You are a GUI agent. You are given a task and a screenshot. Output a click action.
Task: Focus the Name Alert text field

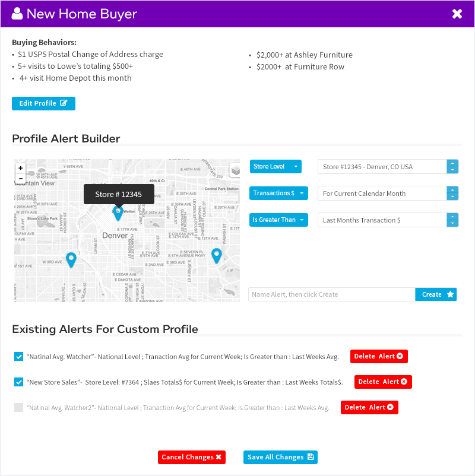(331, 294)
